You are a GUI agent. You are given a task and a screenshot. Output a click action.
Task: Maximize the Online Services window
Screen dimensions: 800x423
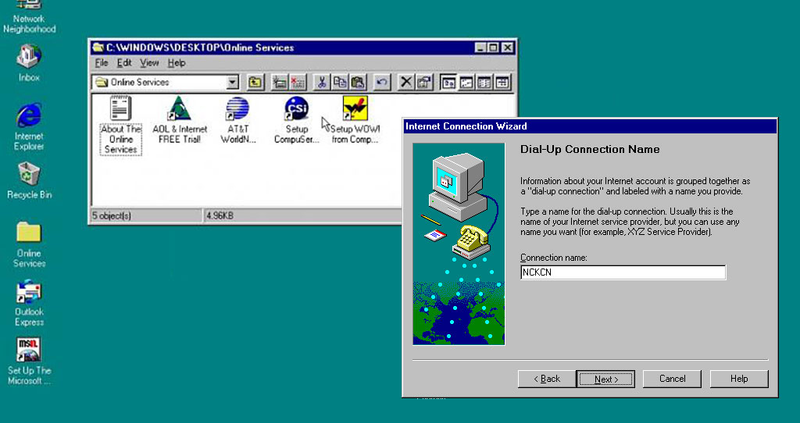click(493, 48)
